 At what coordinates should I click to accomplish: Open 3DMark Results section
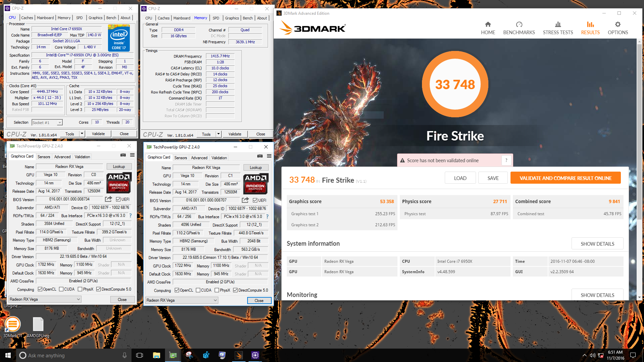[x=590, y=28]
